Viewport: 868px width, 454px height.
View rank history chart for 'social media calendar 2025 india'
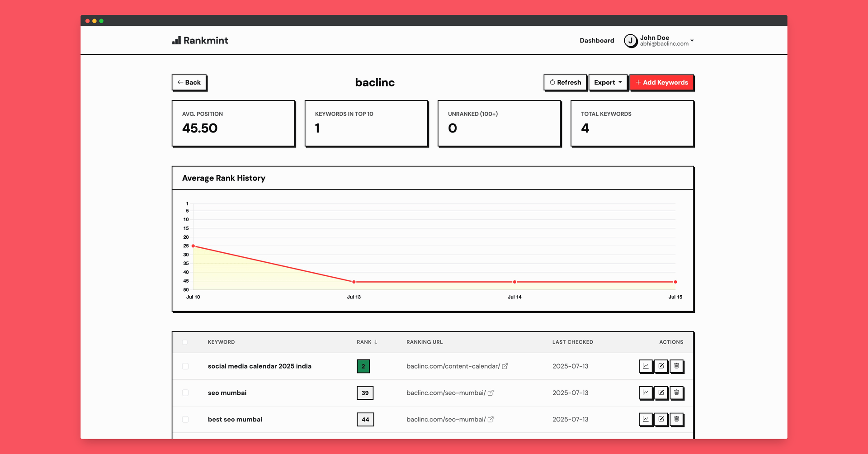click(646, 366)
